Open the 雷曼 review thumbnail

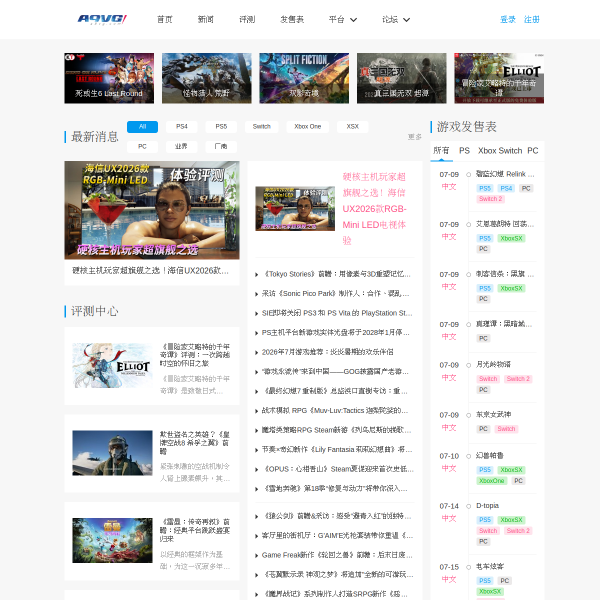point(112,540)
